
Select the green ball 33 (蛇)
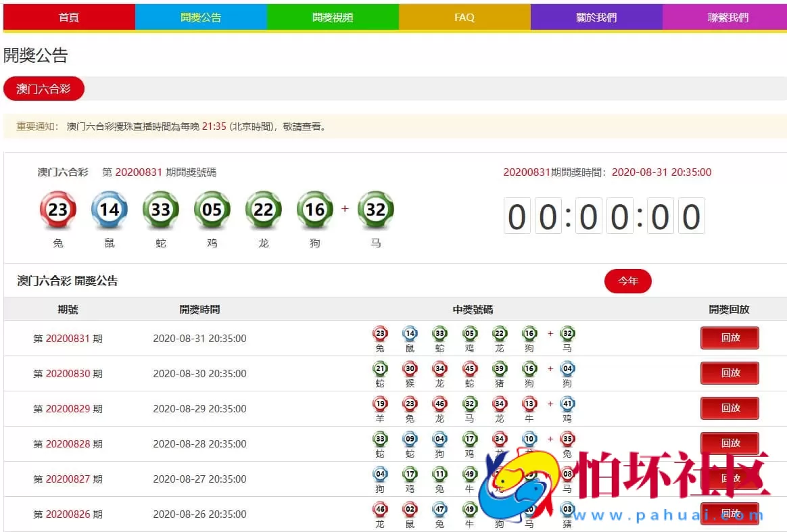161,209
